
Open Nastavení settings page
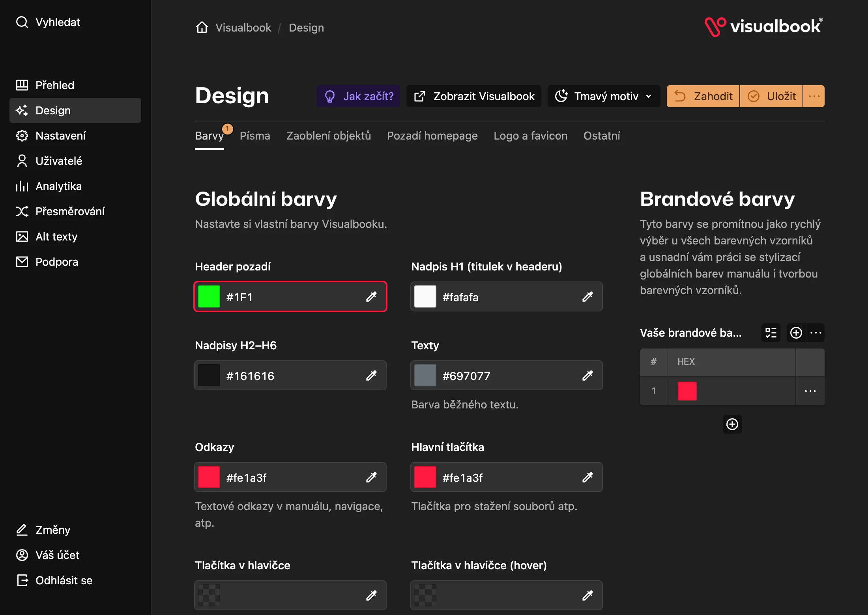[75, 136]
